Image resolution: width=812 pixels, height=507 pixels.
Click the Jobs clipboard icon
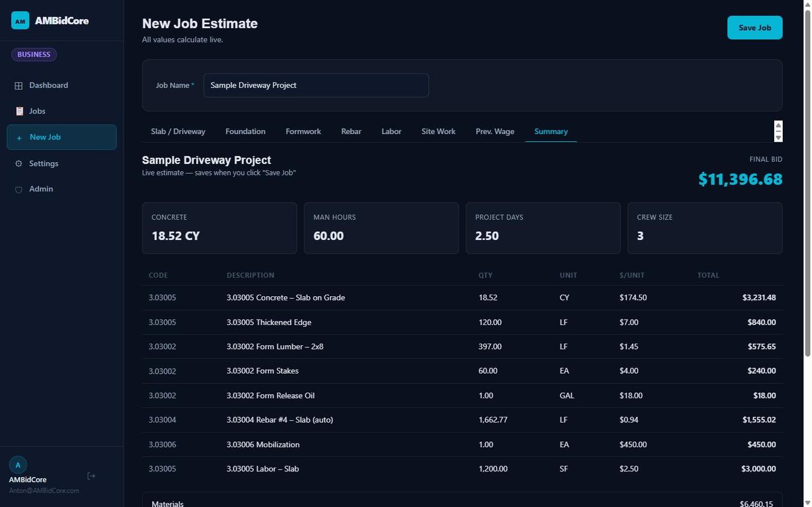click(x=19, y=111)
